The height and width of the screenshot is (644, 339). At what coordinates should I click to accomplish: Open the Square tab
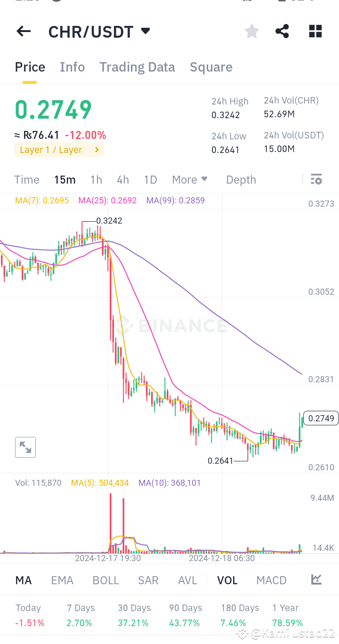tap(211, 67)
